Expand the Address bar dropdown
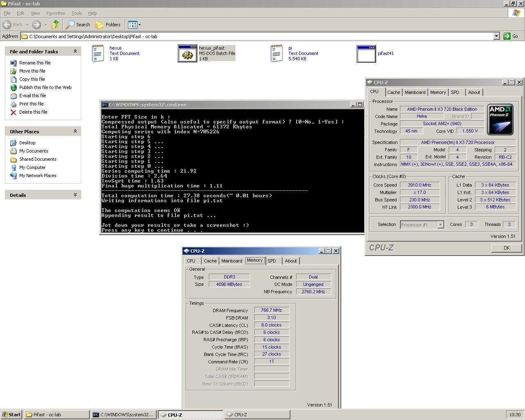 (x=496, y=36)
